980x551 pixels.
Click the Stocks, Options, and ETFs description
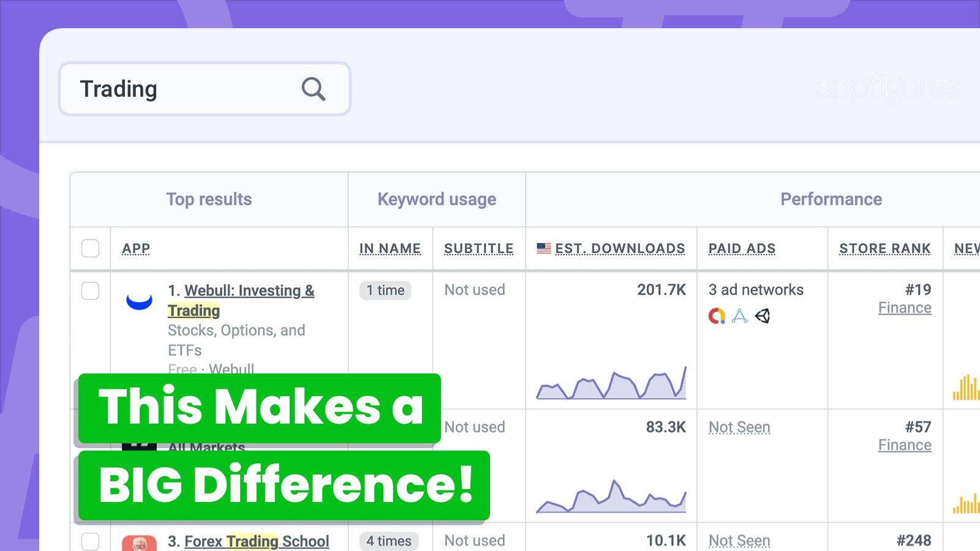pyautogui.click(x=236, y=340)
